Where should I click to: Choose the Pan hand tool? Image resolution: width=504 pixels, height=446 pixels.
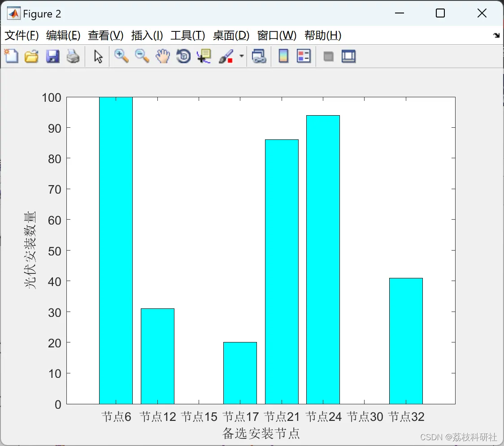163,56
